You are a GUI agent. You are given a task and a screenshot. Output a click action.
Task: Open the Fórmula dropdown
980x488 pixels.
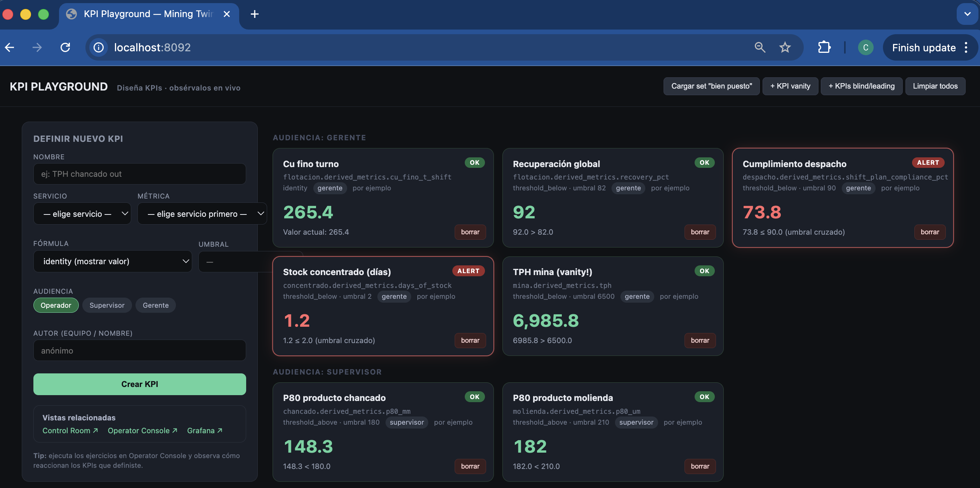click(113, 261)
